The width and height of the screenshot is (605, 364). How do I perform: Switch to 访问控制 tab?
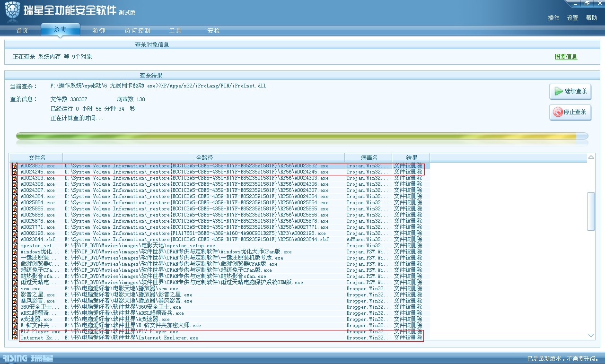click(138, 31)
